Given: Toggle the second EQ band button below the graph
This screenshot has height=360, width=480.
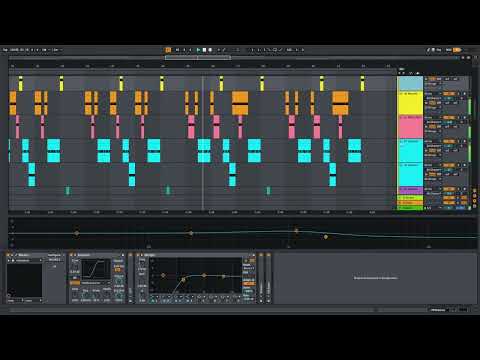Looking at the screenshot, I should tap(166, 300).
